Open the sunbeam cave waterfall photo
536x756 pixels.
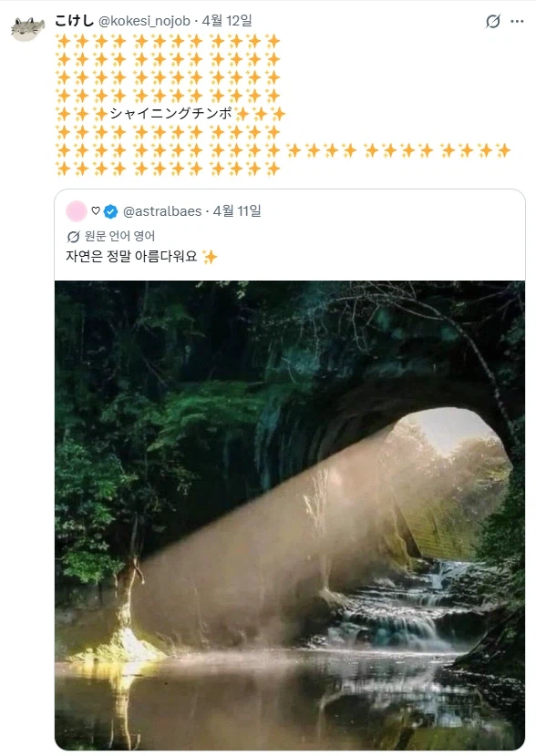290,515
